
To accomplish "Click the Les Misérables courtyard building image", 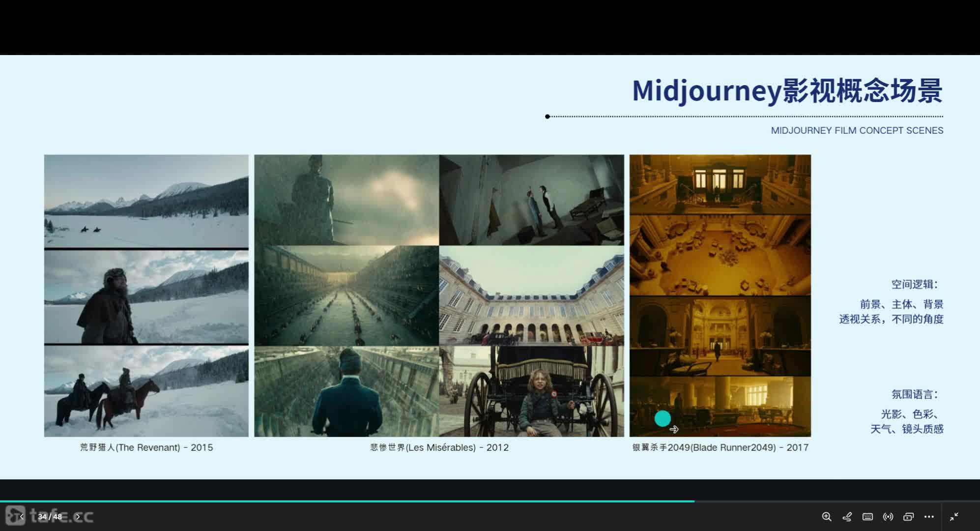I will [x=531, y=295].
